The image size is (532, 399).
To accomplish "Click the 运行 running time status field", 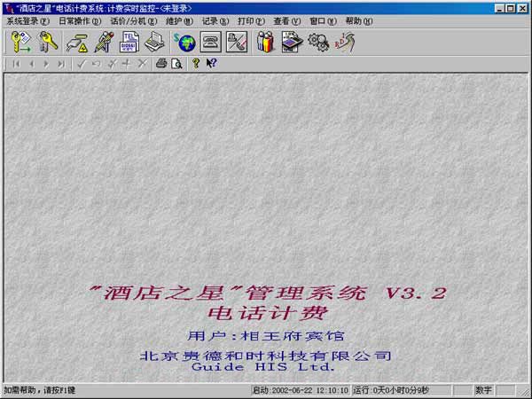I will [402, 390].
